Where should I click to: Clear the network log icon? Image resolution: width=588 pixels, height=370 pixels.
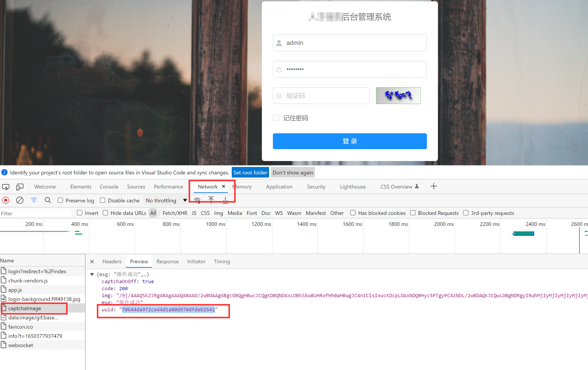point(20,200)
